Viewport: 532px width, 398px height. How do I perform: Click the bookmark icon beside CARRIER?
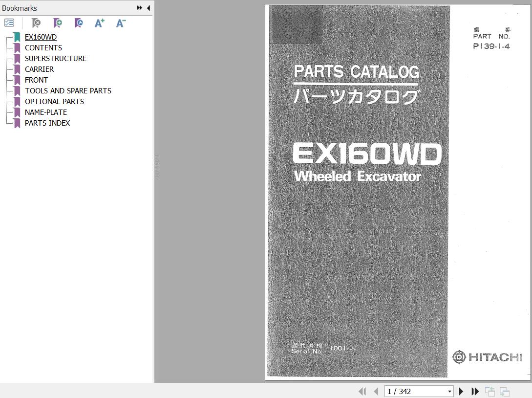click(17, 69)
